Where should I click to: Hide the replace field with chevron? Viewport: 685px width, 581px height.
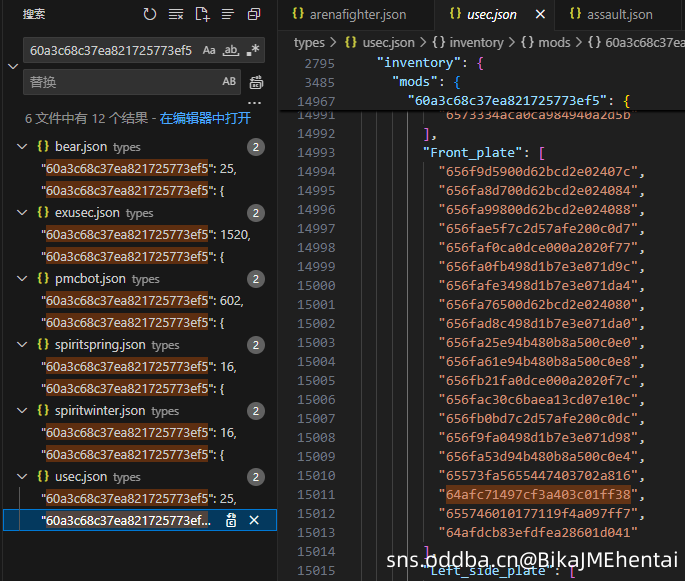pyautogui.click(x=12, y=66)
